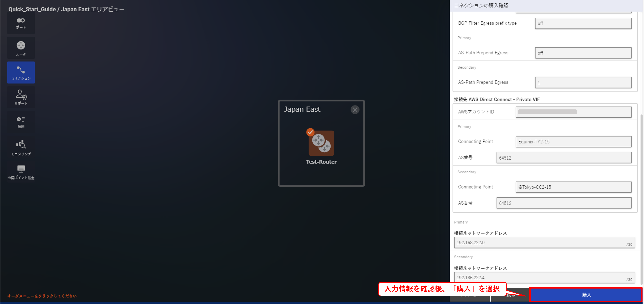Click the BGP Filter Egress prefix type field
This screenshot has width=644, height=304.
click(x=583, y=23)
